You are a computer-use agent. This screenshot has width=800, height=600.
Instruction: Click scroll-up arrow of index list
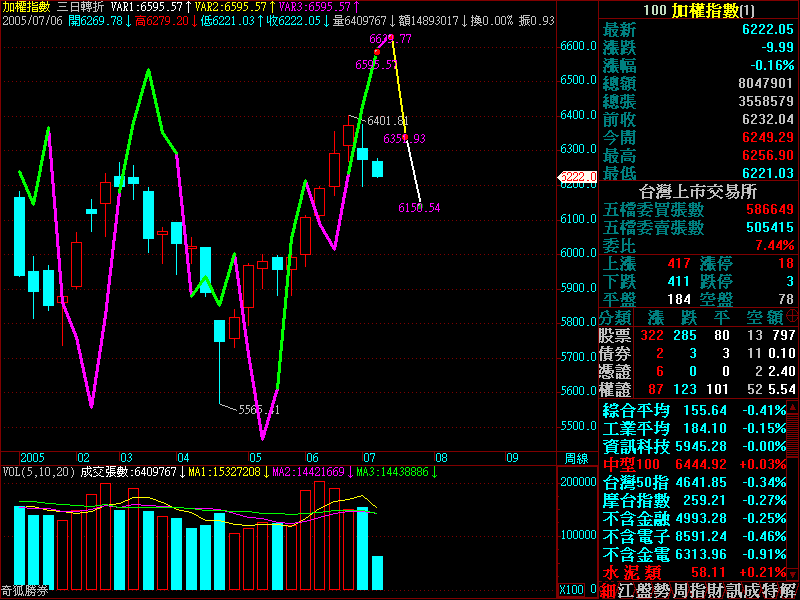[x=793, y=408]
